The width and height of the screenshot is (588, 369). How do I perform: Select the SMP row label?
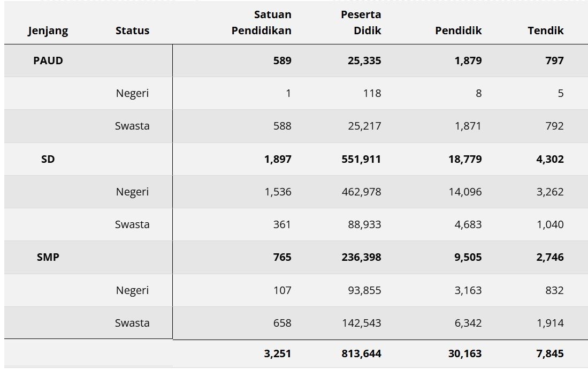coord(48,257)
